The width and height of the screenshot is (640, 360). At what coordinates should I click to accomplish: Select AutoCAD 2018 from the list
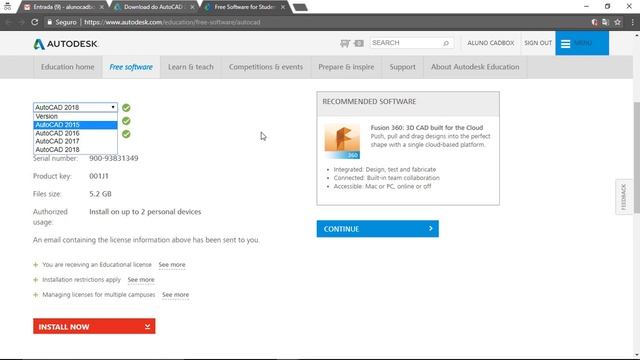[x=76, y=149]
